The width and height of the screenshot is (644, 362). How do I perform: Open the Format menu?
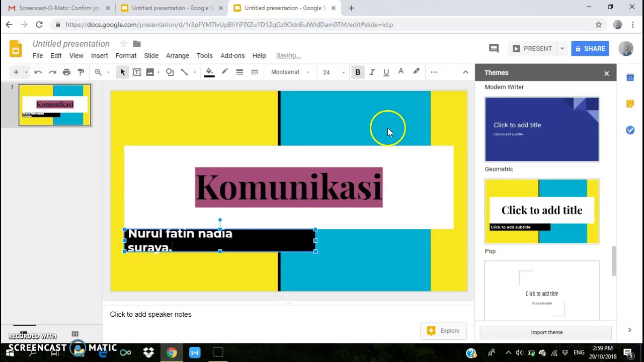tap(126, 56)
